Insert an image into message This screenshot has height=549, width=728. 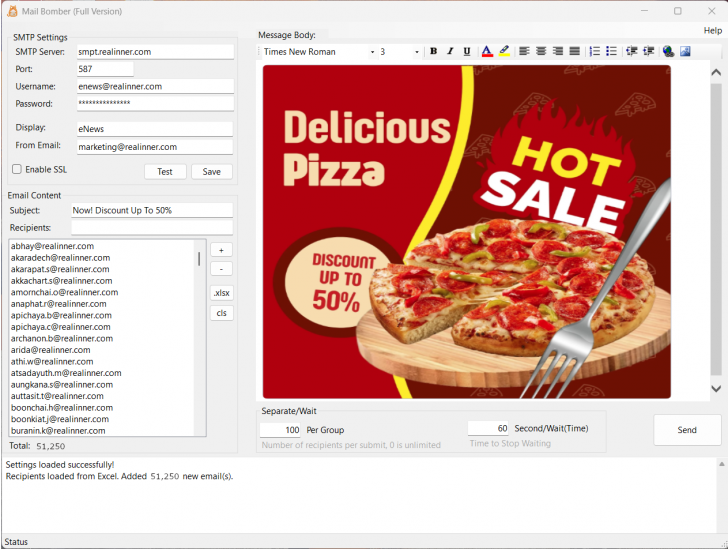[685, 51]
